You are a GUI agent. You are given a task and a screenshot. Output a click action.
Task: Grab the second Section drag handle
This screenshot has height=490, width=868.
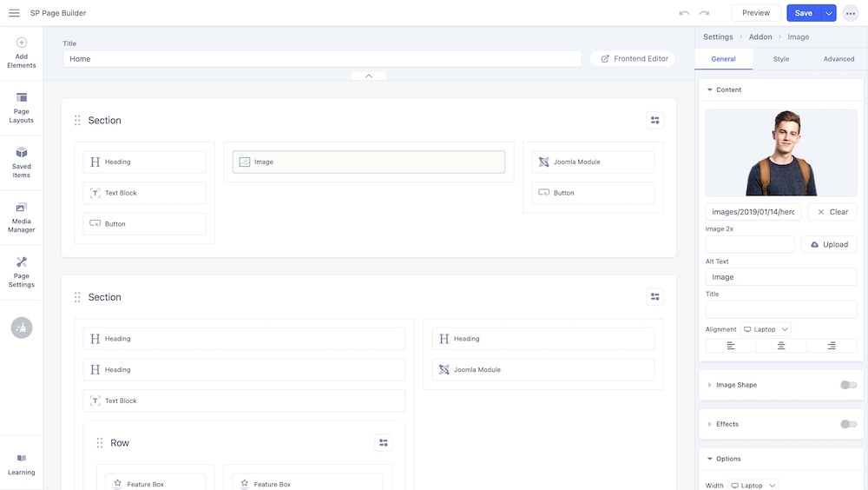pyautogui.click(x=77, y=297)
